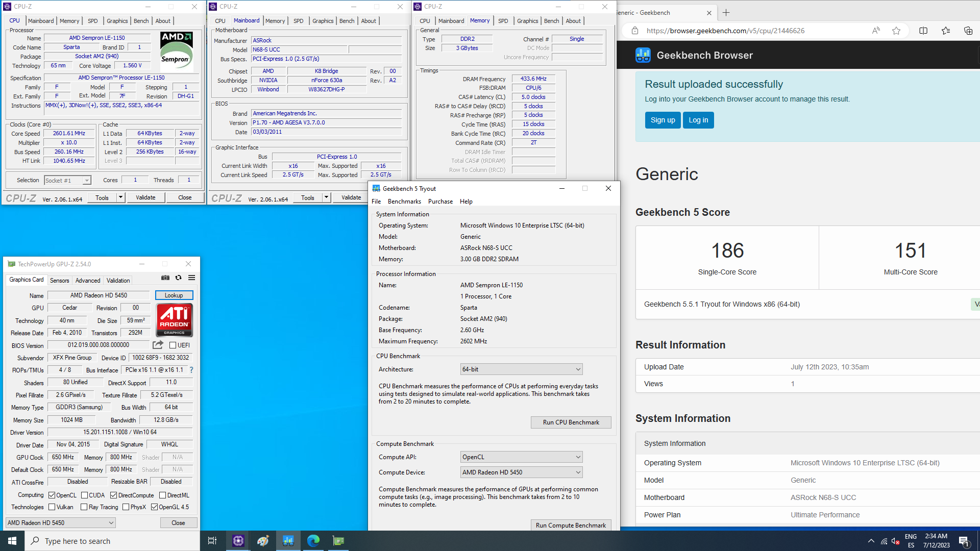The width and height of the screenshot is (980, 551).
Task: Open the GPU-Z hamburger menu
Action: (192, 278)
